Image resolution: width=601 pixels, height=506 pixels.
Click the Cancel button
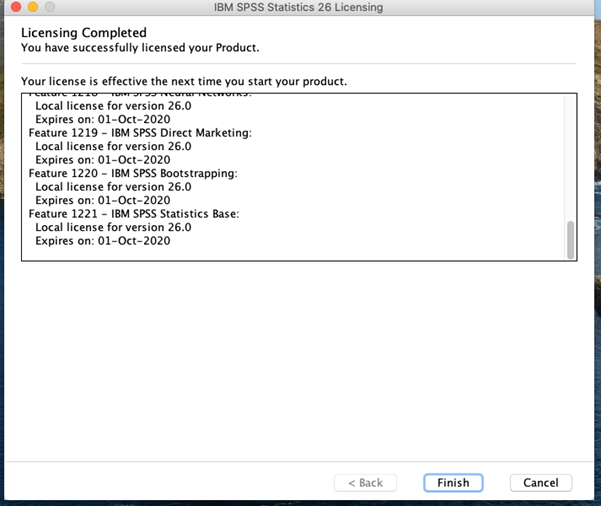pos(541,483)
